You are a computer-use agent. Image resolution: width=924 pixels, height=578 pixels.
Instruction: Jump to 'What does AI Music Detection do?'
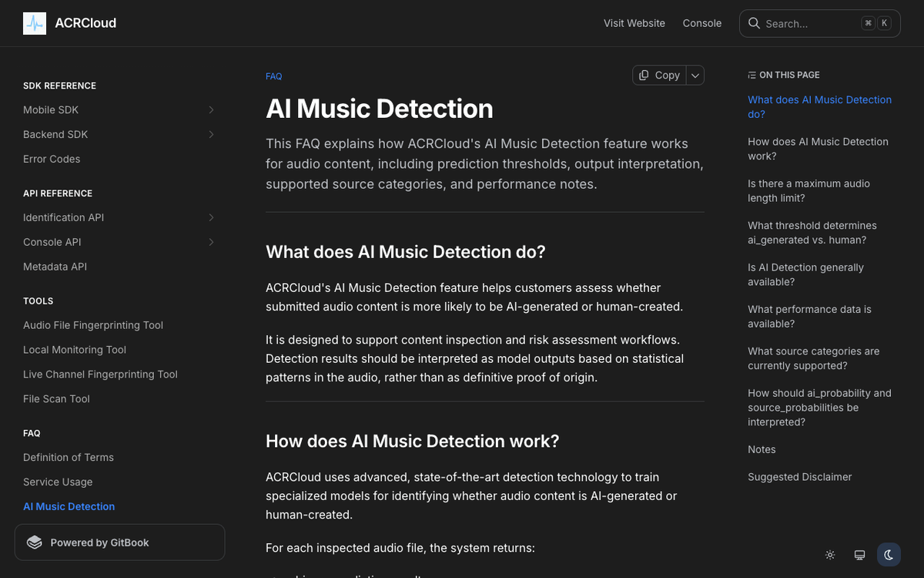pyautogui.click(x=820, y=107)
